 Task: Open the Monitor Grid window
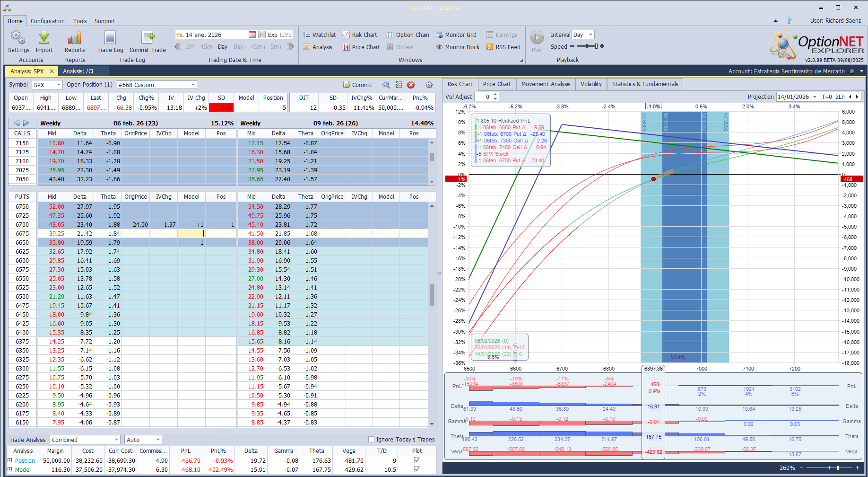pos(456,35)
